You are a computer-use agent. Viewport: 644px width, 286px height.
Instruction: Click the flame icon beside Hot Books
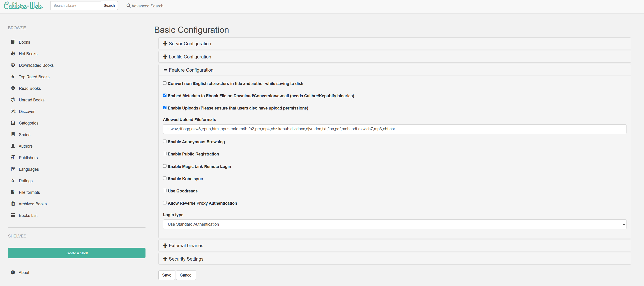coord(13,54)
